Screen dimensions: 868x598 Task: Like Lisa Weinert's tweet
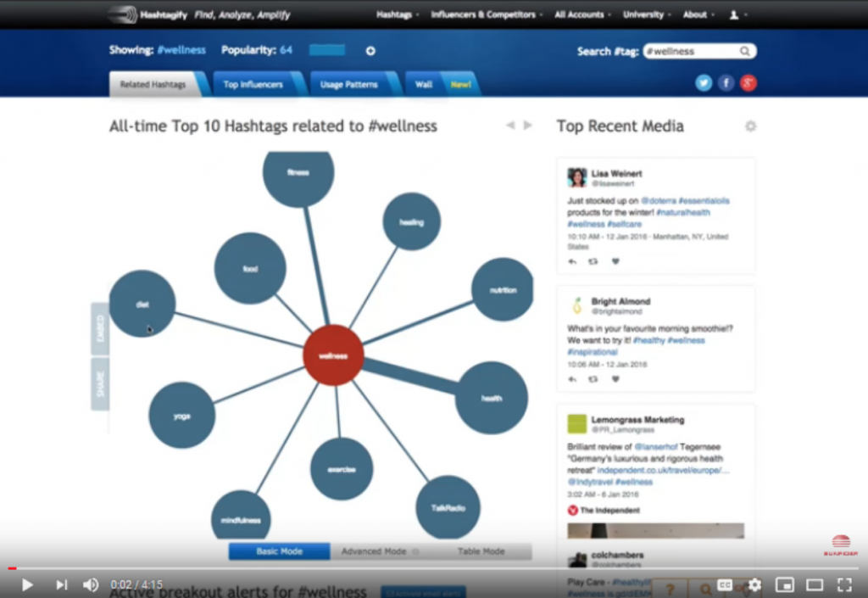615,261
